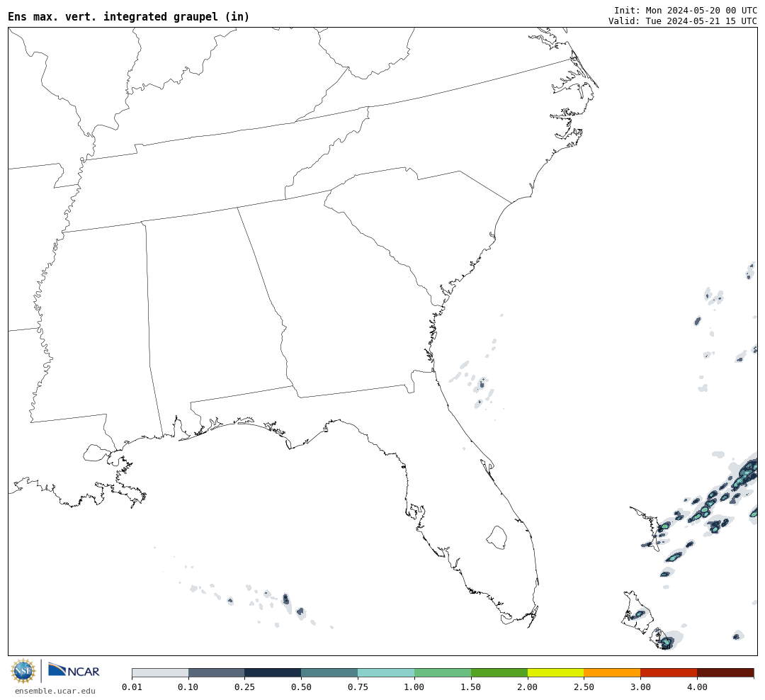
Task: Select the map title 'Ens max. vert. integrated graupel (in)'
Action: (x=129, y=16)
